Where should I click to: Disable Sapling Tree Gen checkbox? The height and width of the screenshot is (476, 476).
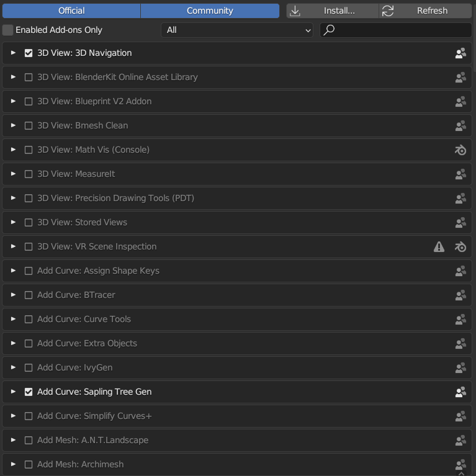(29, 392)
